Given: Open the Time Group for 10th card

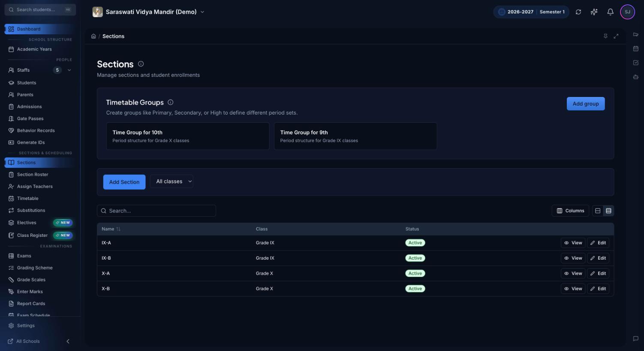Looking at the screenshot, I should (188, 136).
